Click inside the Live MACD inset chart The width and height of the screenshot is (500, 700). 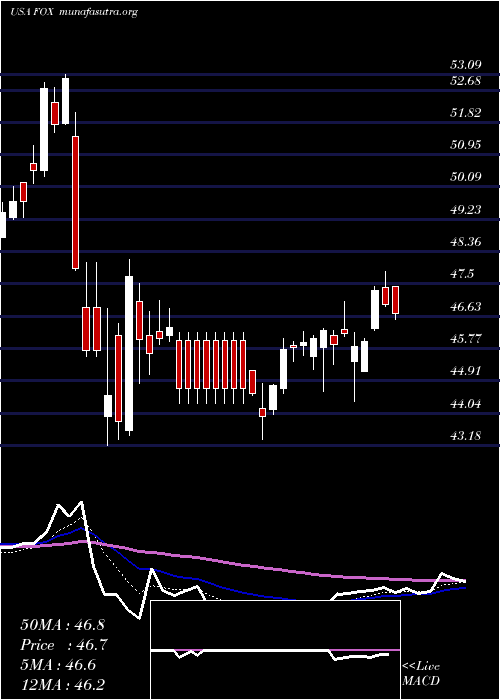click(x=275, y=650)
